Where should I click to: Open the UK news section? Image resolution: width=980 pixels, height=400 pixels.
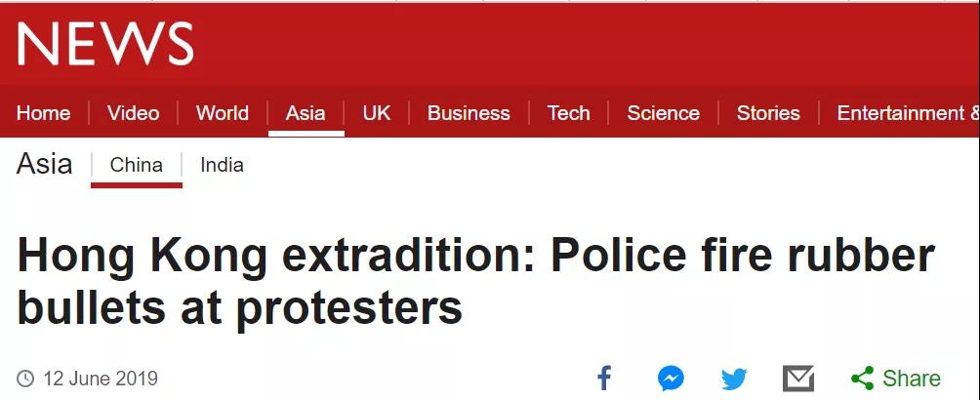click(x=376, y=113)
